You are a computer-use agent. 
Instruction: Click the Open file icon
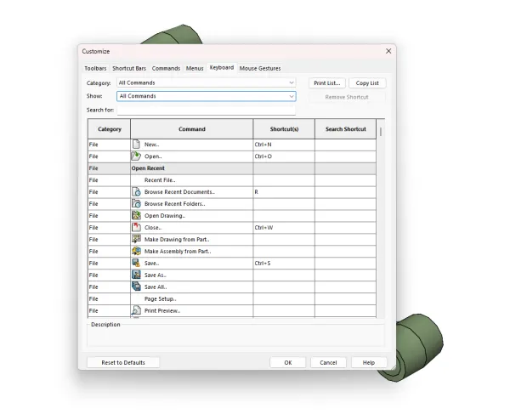point(136,156)
